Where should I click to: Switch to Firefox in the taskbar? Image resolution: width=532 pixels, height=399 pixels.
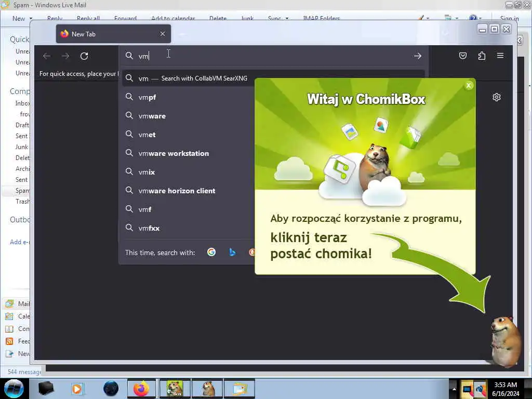tap(141, 389)
